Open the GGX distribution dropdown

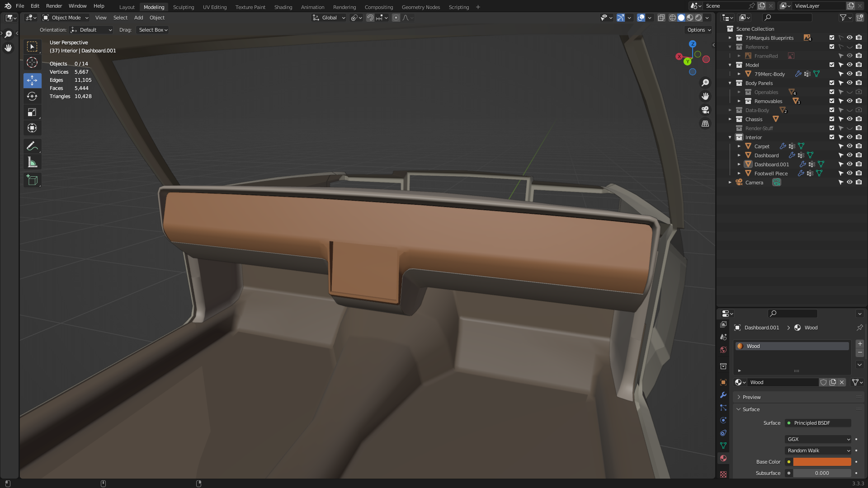(818, 439)
